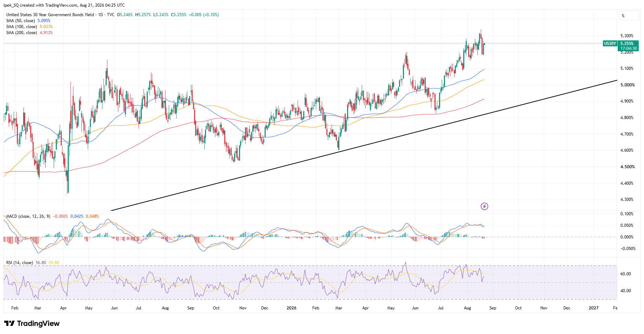Click the 4.400% price axis label
The image size is (644, 334).
point(627,183)
